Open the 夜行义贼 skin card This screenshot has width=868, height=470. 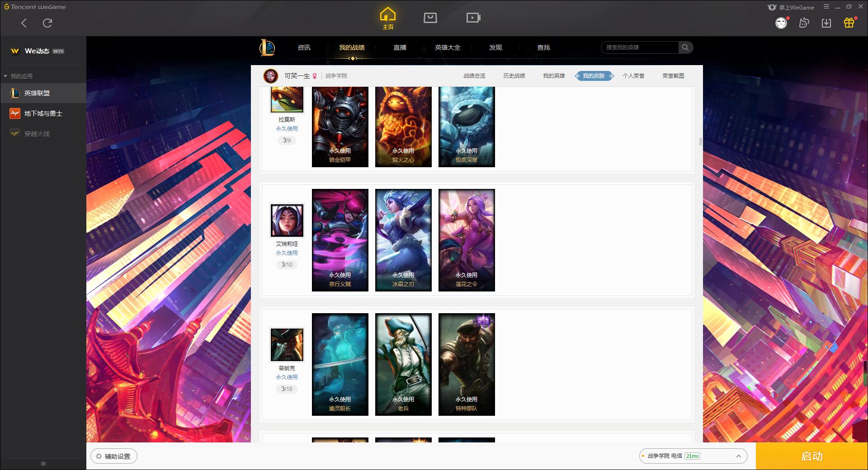point(340,240)
